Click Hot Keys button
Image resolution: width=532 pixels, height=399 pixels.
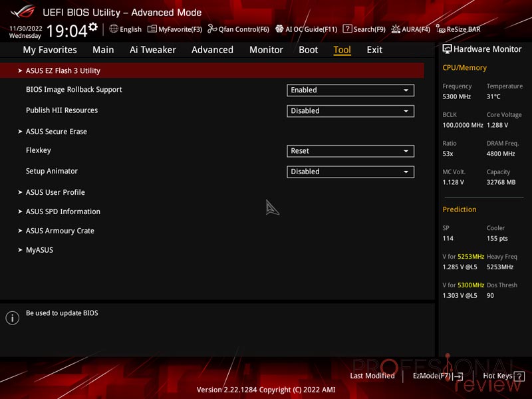[504, 376]
